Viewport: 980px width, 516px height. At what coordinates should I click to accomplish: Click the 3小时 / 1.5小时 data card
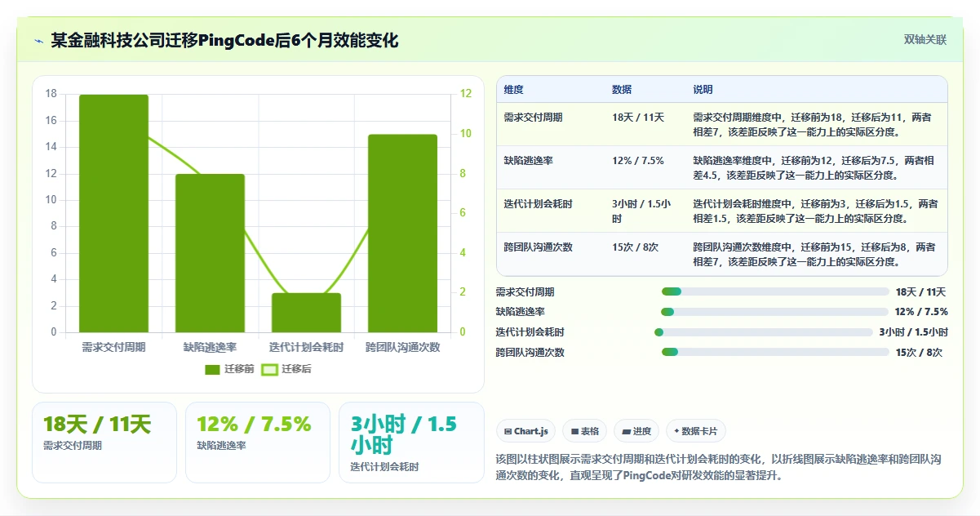[x=411, y=442]
